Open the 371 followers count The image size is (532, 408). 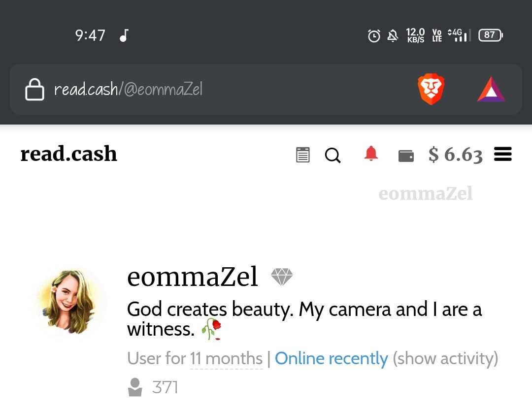click(165, 387)
